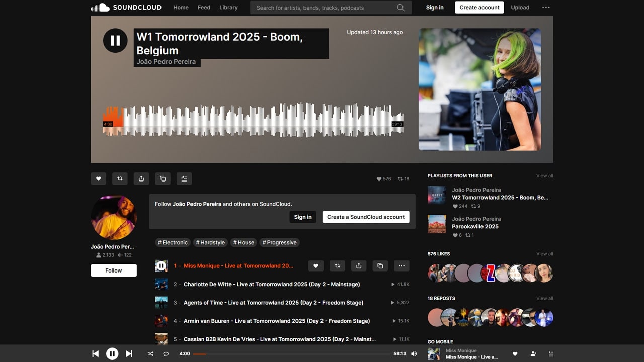
Task: Add the track to Next up
Action: pos(184,178)
